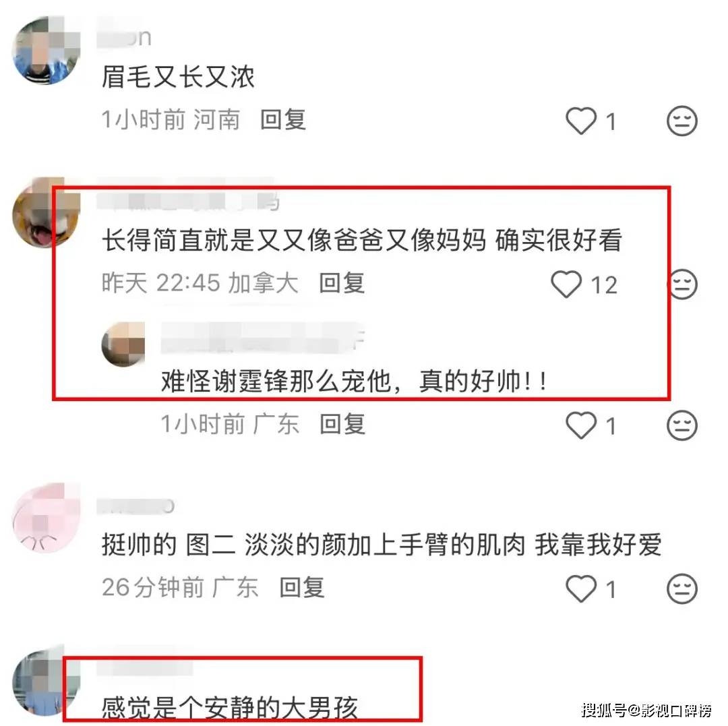Dislike the comment from 加拿大
The height and width of the screenshot is (726, 728).
pos(682,284)
